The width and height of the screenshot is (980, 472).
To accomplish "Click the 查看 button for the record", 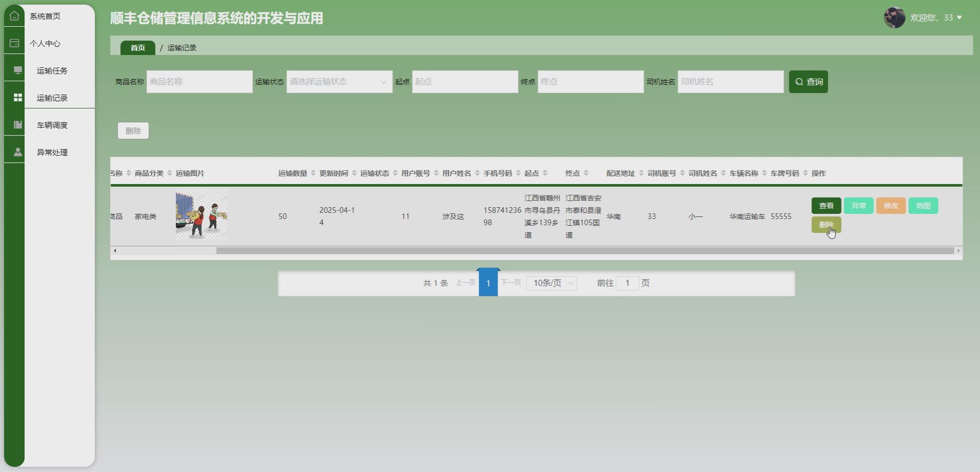I will (x=826, y=205).
